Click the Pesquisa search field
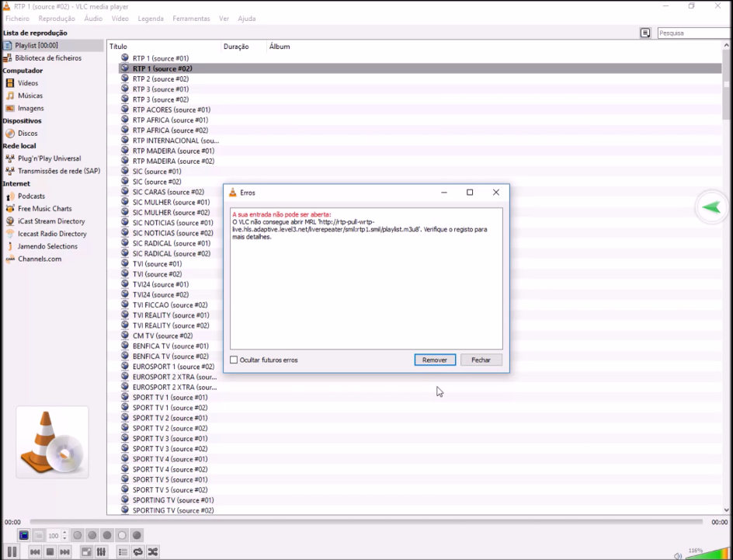Viewport: 733px width, 560px height. (x=695, y=33)
